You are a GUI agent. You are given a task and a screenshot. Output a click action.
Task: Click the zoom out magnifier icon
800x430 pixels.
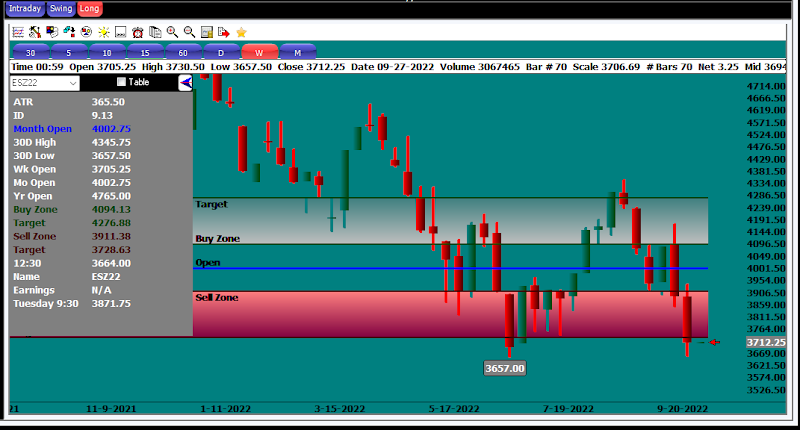(x=188, y=32)
